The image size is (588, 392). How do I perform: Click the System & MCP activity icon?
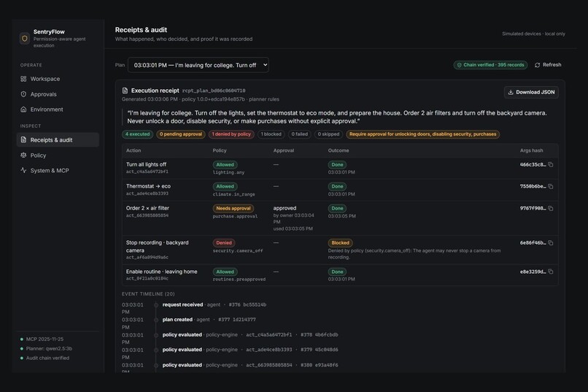coord(23,170)
